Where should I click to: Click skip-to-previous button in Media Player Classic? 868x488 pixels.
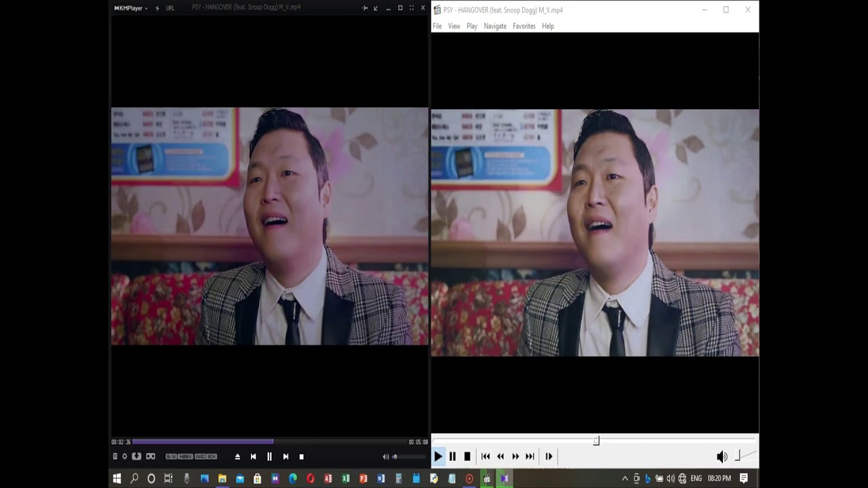tap(486, 457)
